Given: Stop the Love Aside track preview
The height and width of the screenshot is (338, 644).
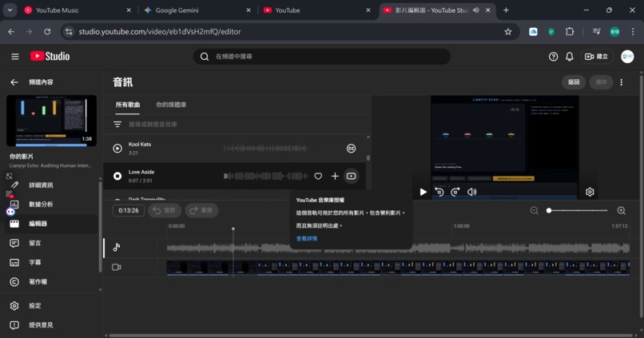Looking at the screenshot, I should 117,176.
